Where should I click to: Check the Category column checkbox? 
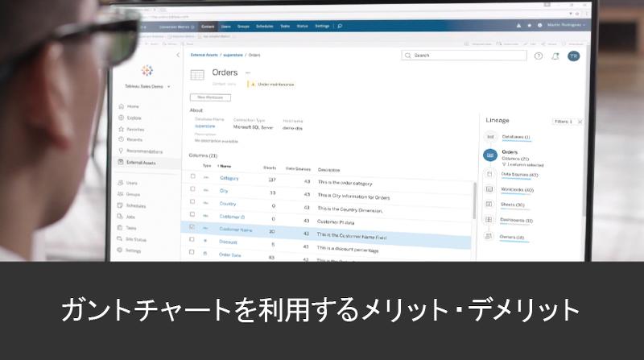pyautogui.click(x=192, y=177)
